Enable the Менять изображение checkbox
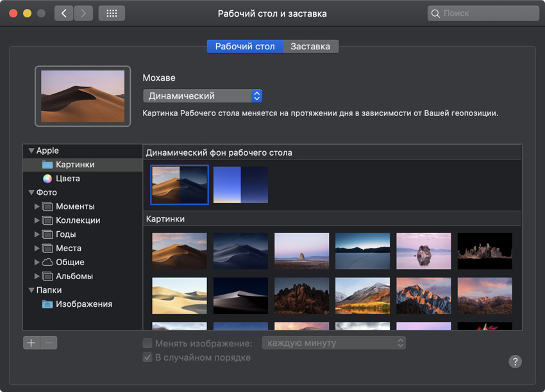 coord(147,343)
